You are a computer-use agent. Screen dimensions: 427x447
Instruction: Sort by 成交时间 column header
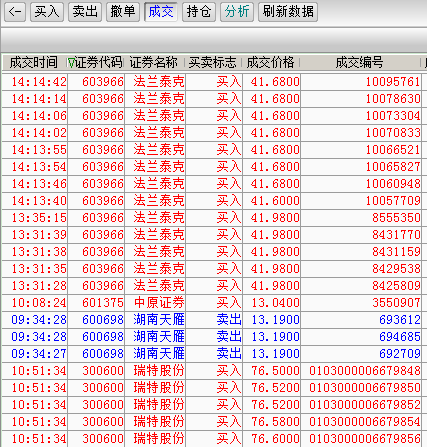pos(34,62)
